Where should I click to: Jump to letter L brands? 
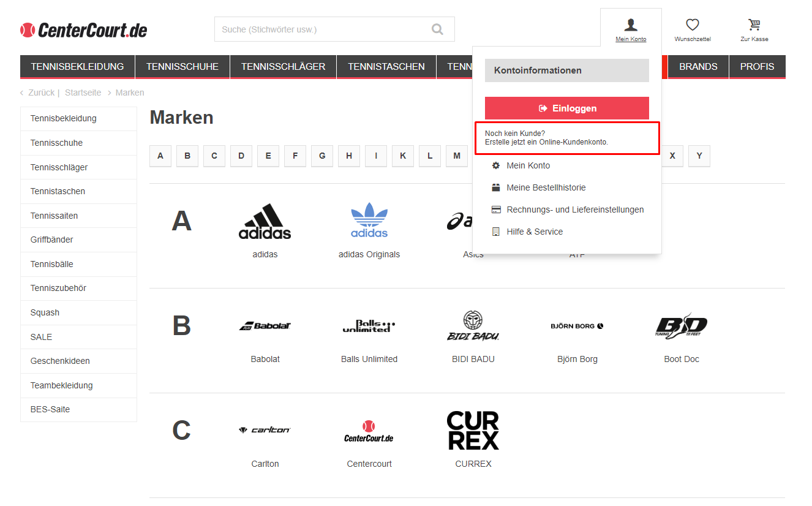[x=430, y=156]
